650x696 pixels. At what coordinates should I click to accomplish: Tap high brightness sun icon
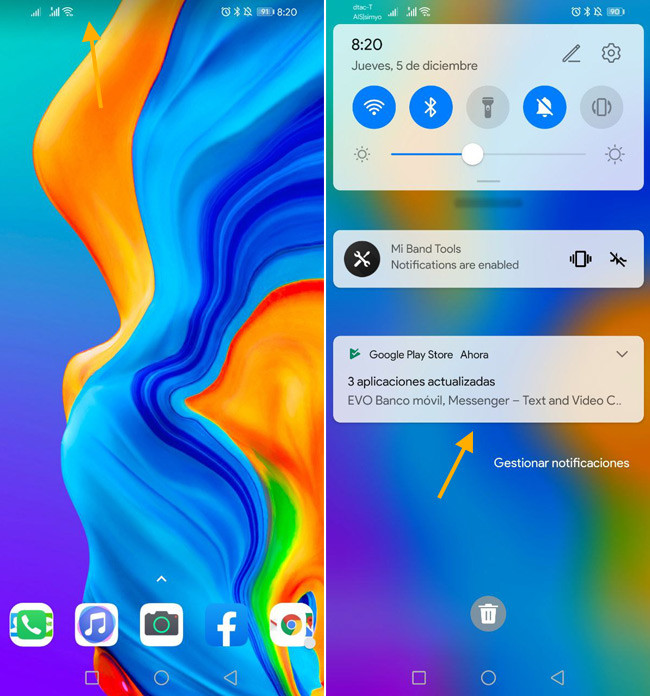point(614,154)
